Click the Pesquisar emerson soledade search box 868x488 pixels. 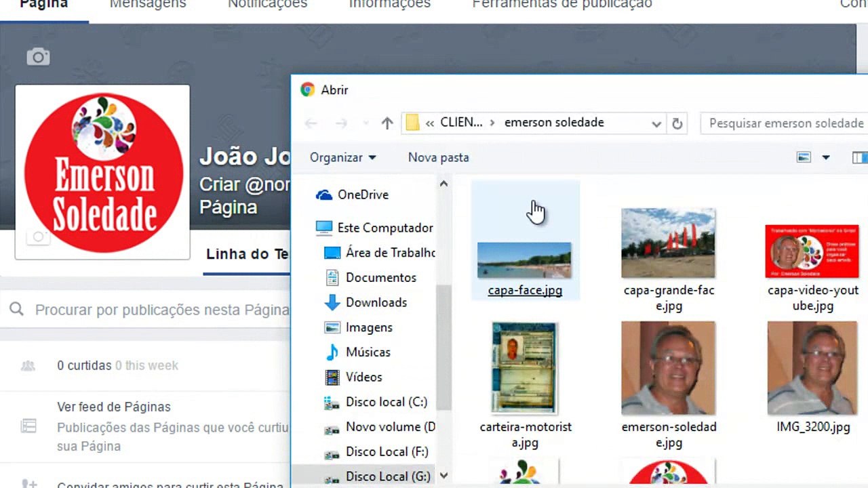click(785, 123)
